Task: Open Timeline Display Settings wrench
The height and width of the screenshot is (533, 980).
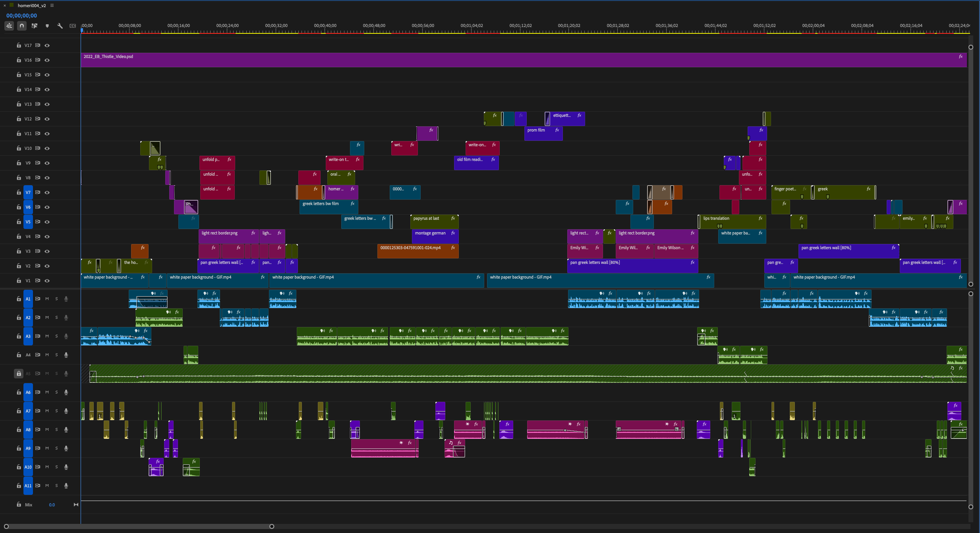Action: point(60,26)
